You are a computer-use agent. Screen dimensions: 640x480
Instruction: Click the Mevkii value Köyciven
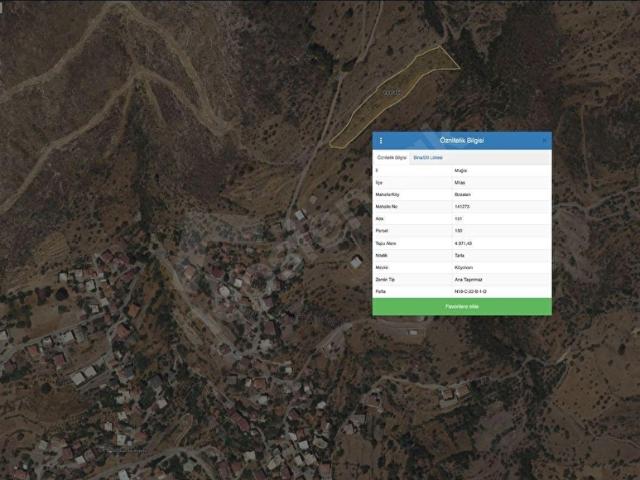coord(464,268)
